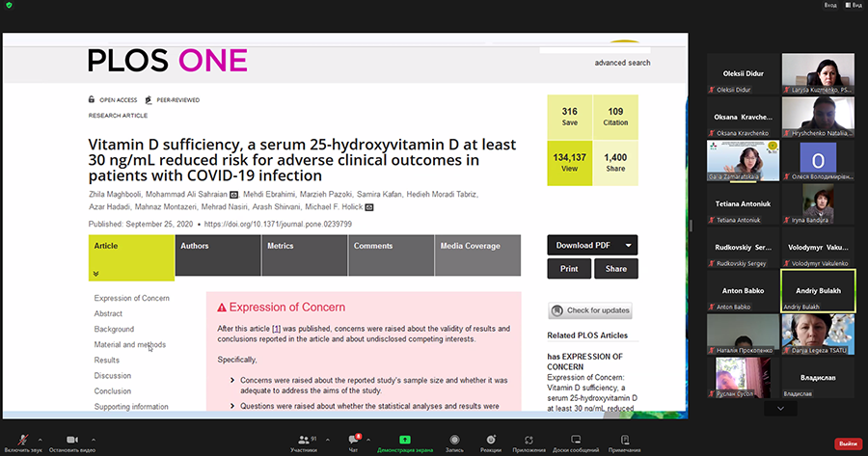Open the Приложения apps icon
This screenshot has height=456, width=868.
[x=529, y=440]
